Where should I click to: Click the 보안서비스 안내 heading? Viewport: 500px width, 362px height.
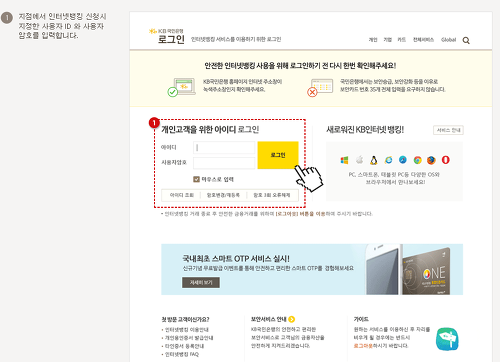269,319
